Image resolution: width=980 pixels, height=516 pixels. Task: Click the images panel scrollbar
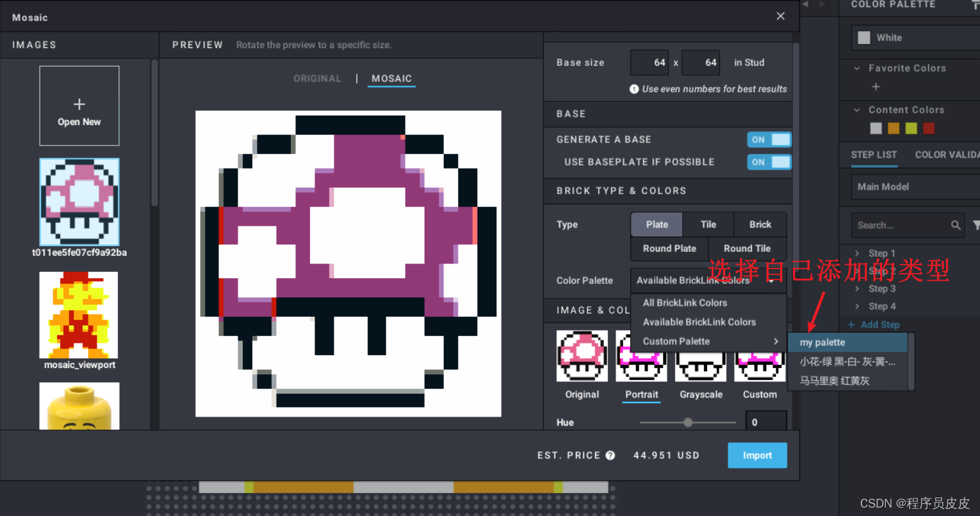pyautogui.click(x=154, y=133)
